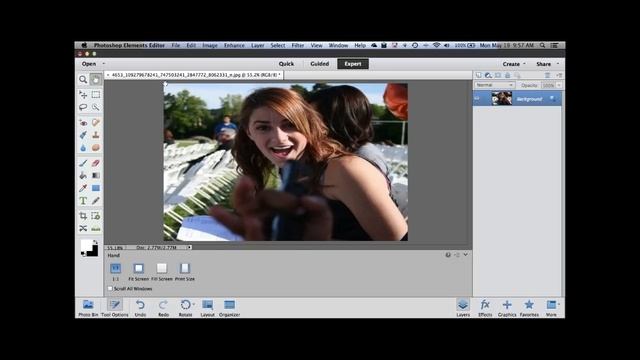
Task: Click the Background layer thumbnail
Action: (x=502, y=98)
